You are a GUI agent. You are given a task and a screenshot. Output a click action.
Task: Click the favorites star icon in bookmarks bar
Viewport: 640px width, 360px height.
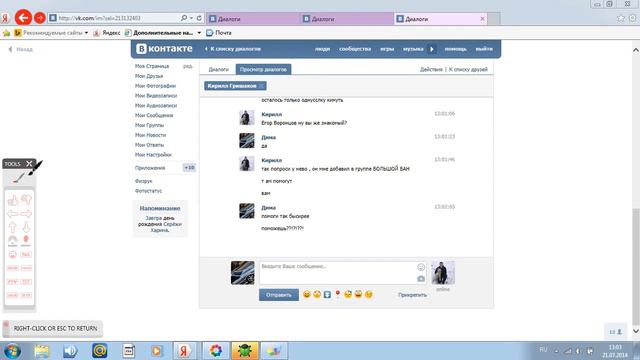(6, 33)
